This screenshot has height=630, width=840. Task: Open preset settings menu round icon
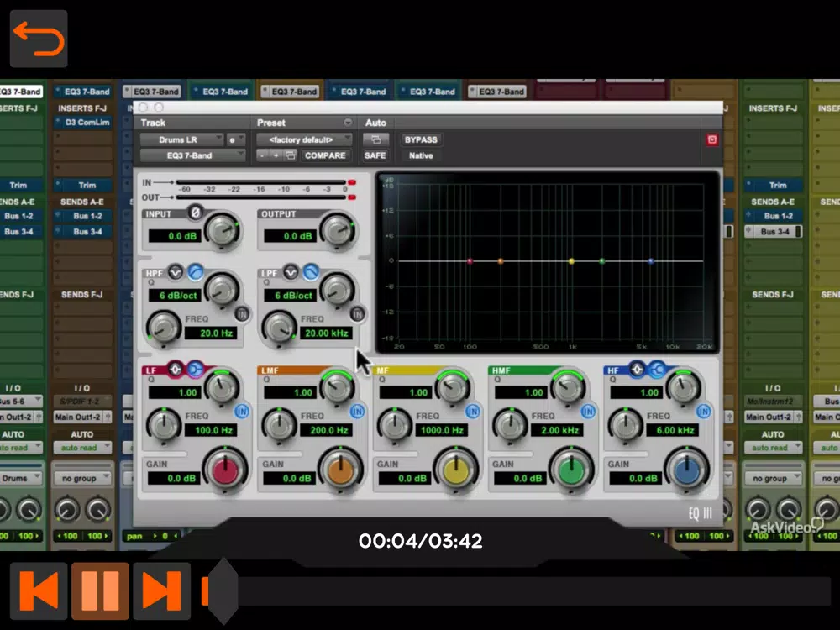coord(348,123)
